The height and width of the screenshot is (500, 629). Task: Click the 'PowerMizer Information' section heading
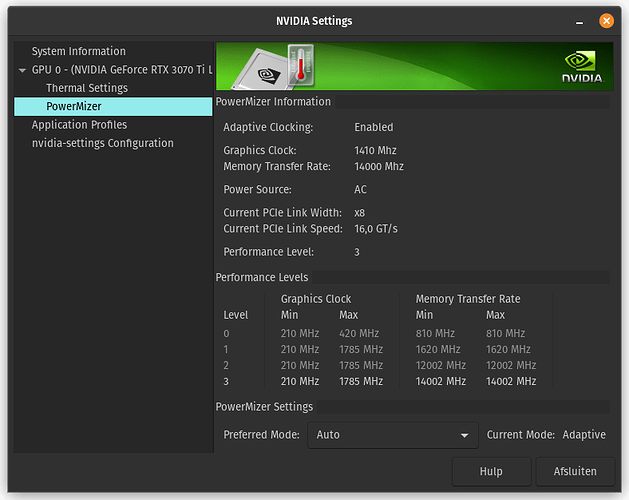273,102
